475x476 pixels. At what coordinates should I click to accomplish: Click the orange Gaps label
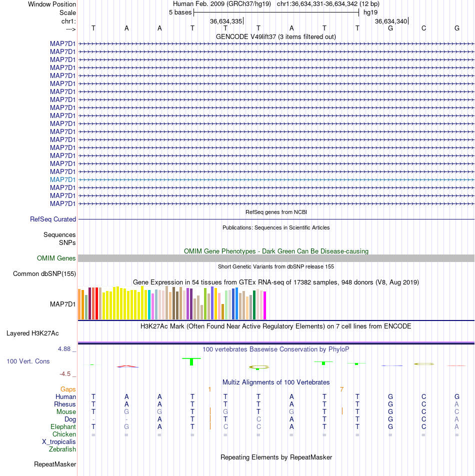tap(68, 389)
